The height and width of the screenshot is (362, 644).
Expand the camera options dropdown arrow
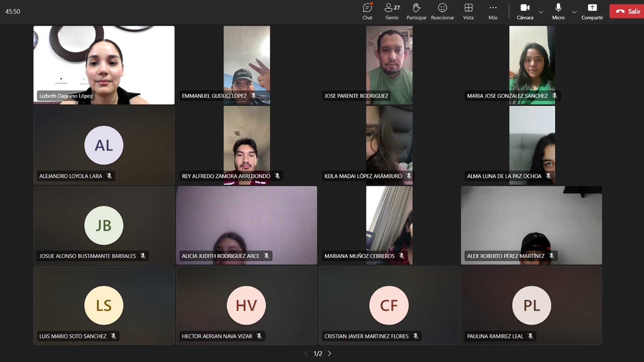pyautogui.click(x=541, y=12)
